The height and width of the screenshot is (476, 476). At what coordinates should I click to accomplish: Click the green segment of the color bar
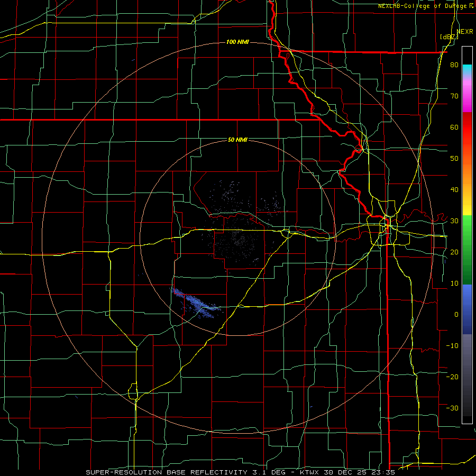[x=467, y=250]
